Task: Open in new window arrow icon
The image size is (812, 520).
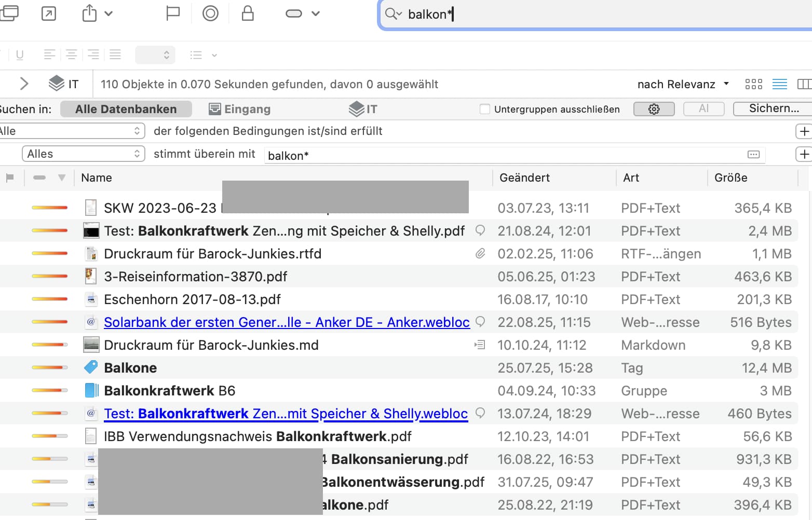Action: pos(49,13)
